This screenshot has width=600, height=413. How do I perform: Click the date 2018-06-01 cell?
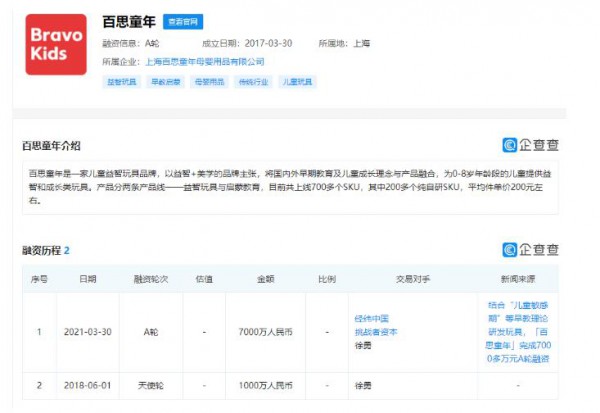point(88,385)
